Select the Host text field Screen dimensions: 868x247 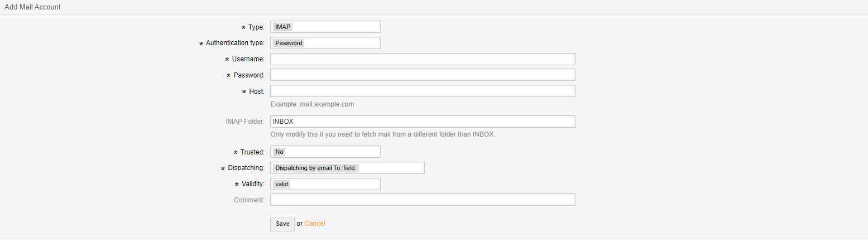(x=423, y=91)
